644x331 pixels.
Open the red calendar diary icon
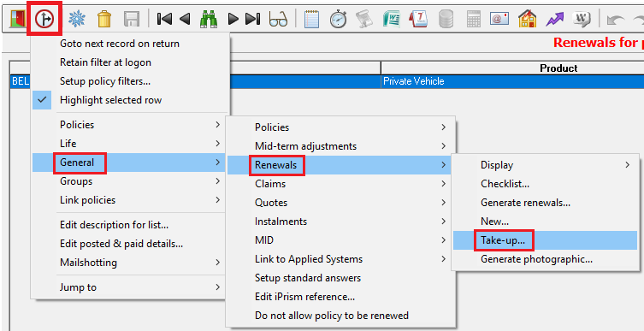418,19
